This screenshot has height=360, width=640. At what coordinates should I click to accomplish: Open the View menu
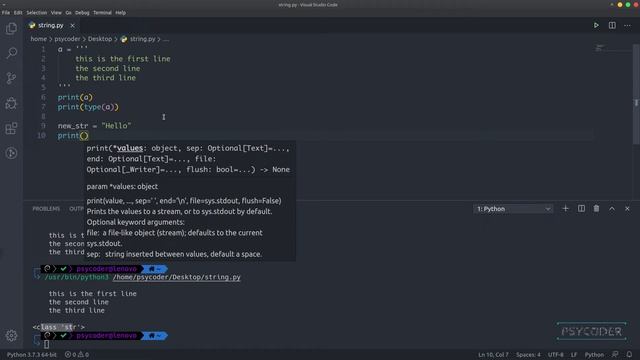[56, 13]
